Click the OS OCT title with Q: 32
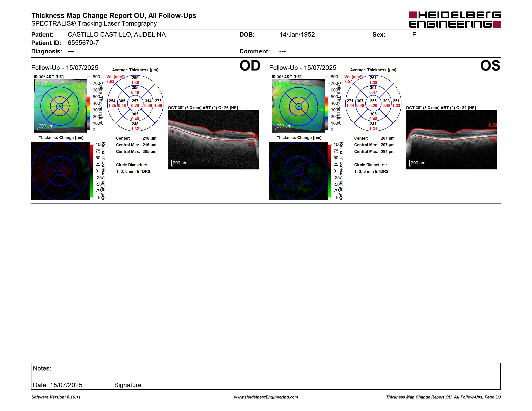 (441, 108)
